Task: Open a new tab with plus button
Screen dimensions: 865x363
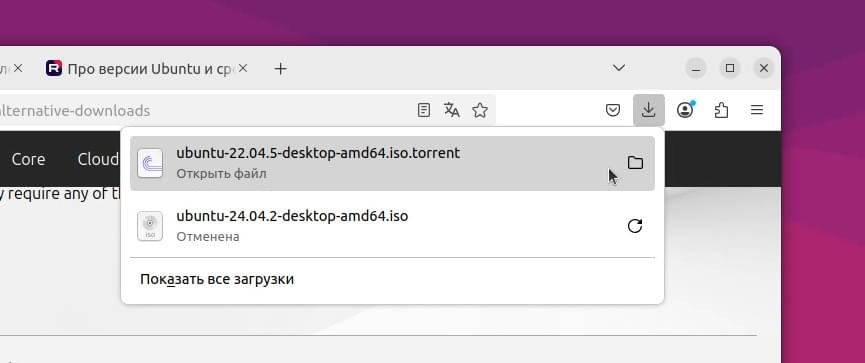Action: (x=280, y=68)
